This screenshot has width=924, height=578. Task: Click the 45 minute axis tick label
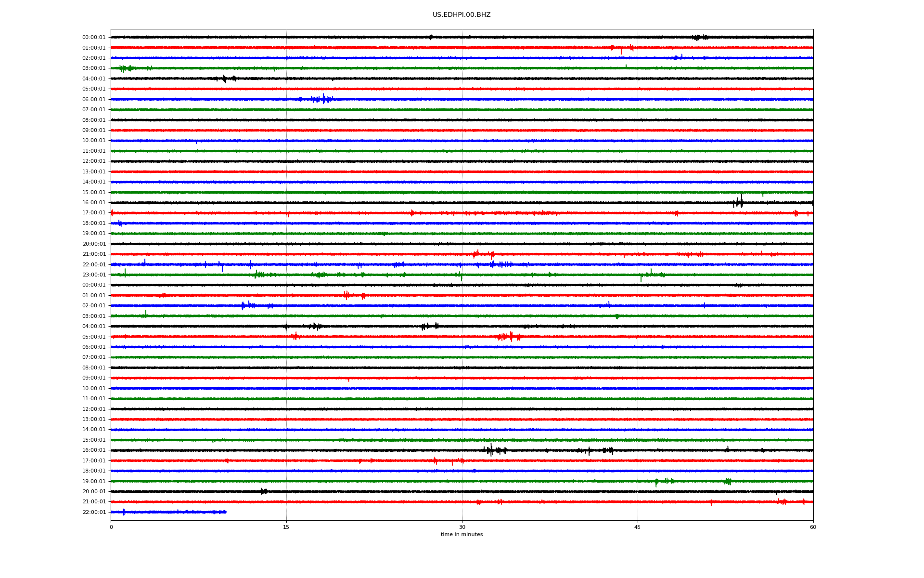[637, 527]
